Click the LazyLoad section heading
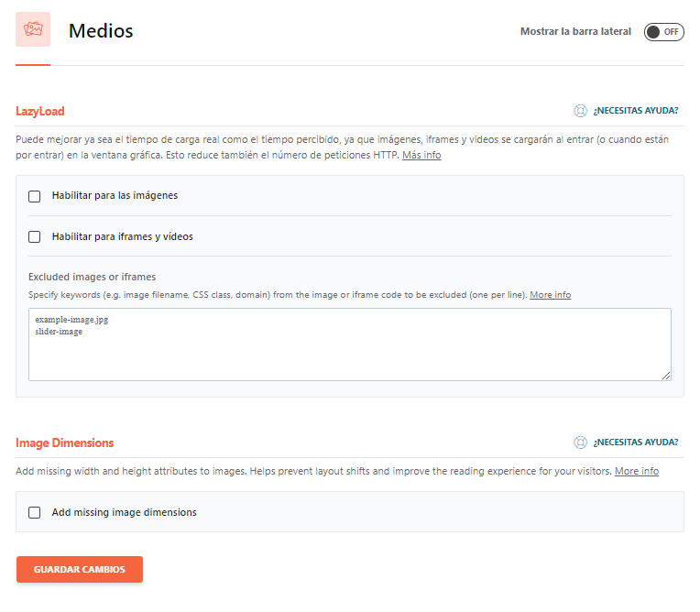The image size is (700, 612). point(40,112)
